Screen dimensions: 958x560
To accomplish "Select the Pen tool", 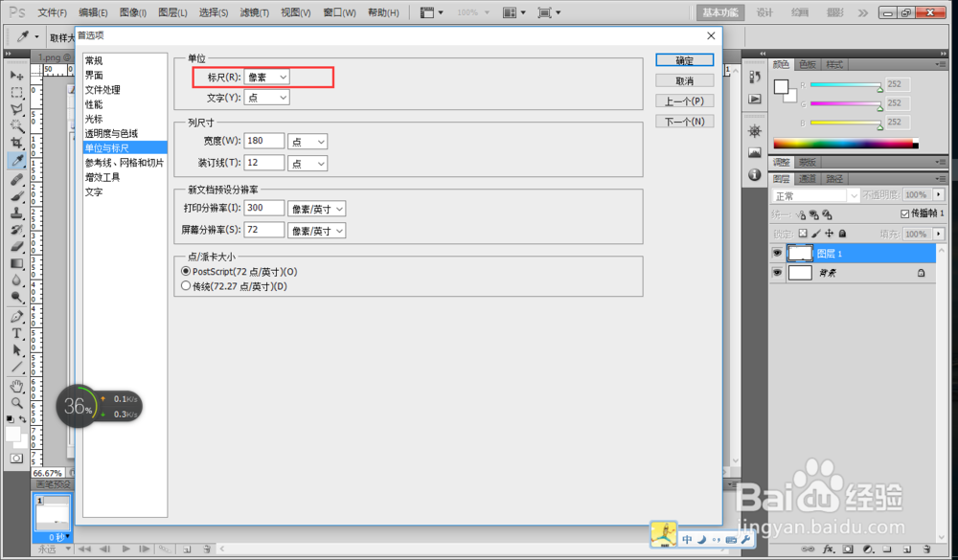I will [x=16, y=316].
